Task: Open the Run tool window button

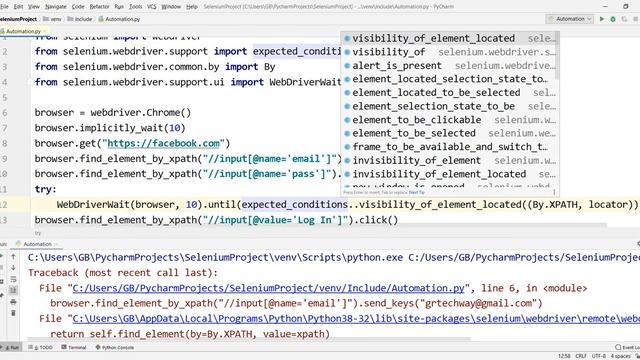Action: point(11,347)
